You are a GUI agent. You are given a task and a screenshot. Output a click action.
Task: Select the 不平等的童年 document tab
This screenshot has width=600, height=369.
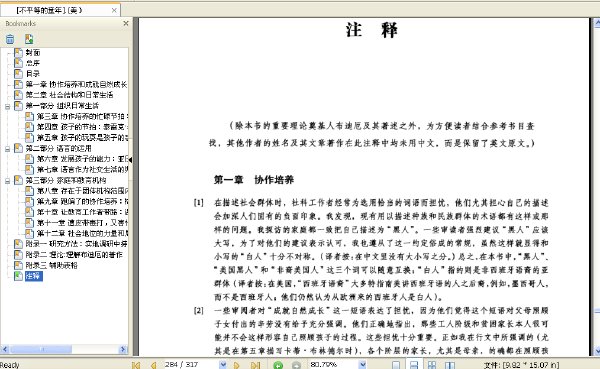coord(60,10)
